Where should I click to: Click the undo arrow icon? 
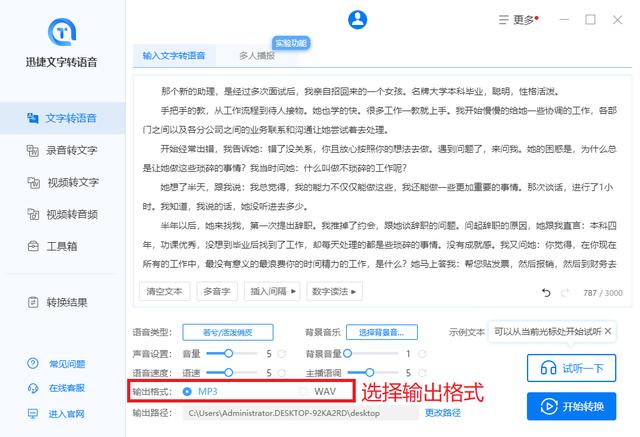546,293
